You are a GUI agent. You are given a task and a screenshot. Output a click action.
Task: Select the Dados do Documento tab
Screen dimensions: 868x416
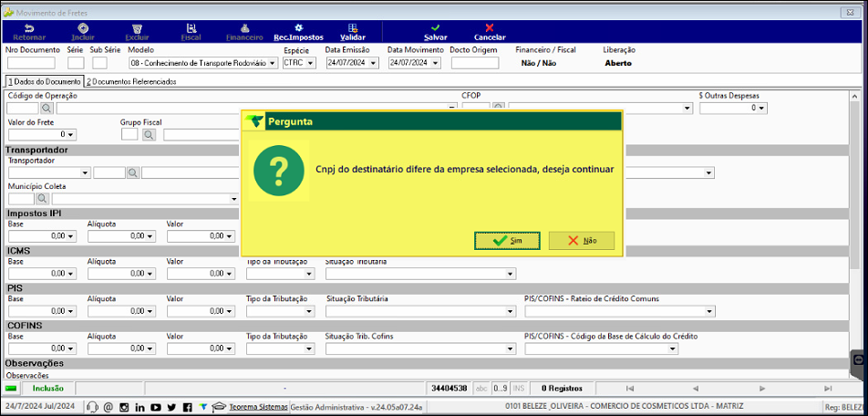coord(44,81)
